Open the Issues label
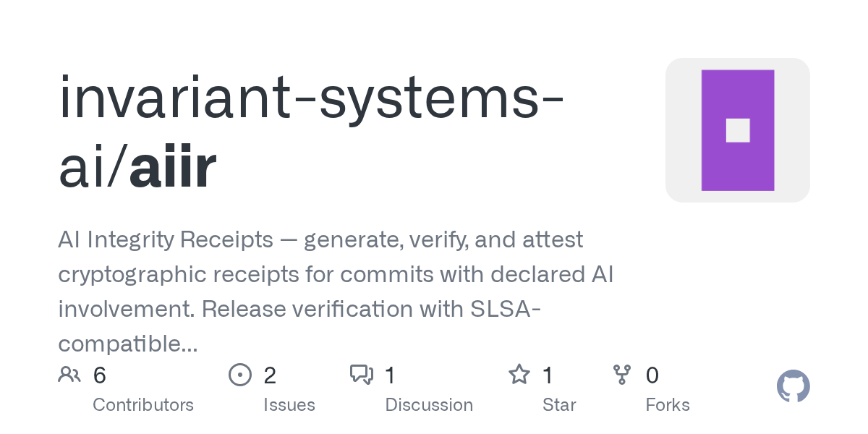 tap(289, 404)
